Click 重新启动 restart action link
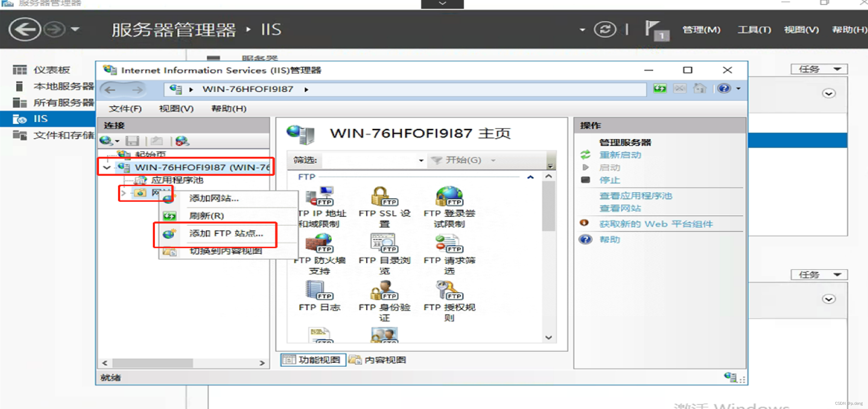Viewport: 868px width, 409px height. 620,155
